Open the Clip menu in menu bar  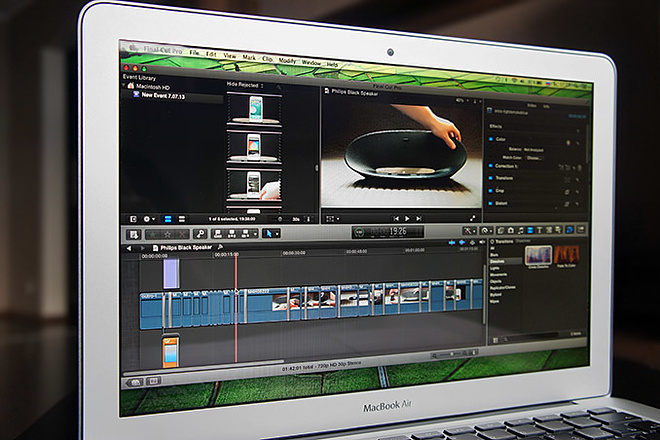267,59
